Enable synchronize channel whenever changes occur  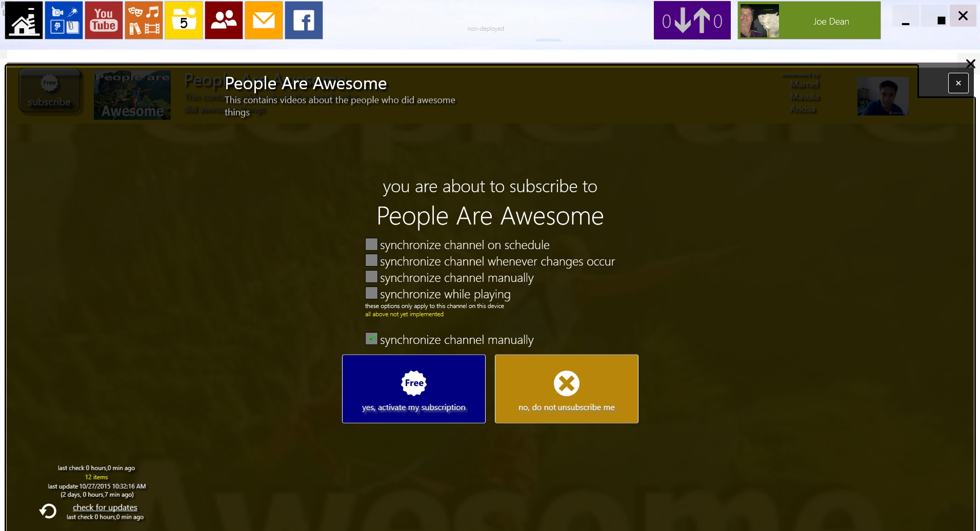(371, 260)
